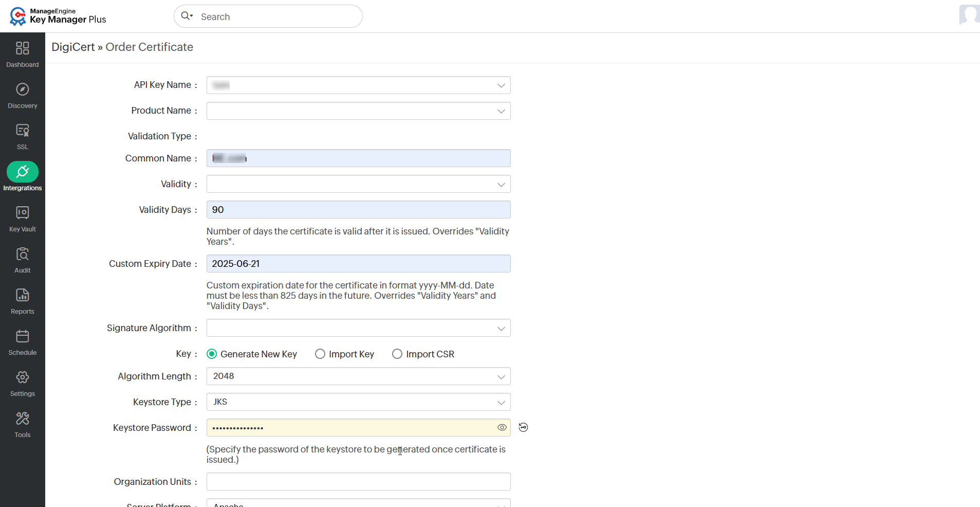
Task: Go to Discovery compass icon
Action: pos(23,89)
